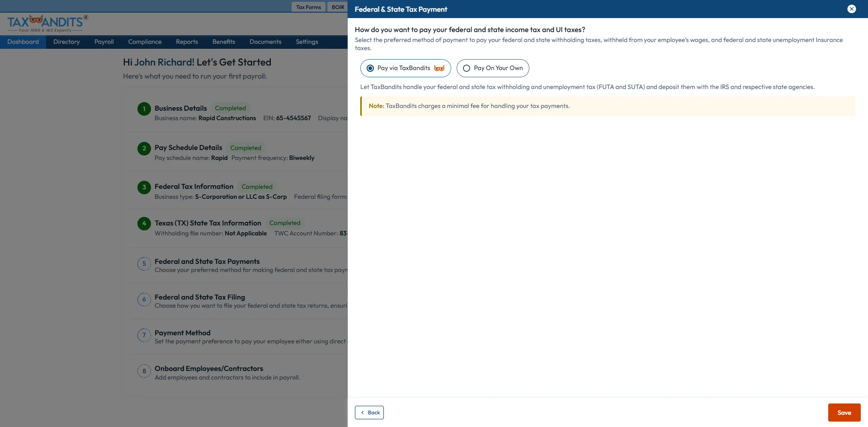Click the TaxBandits logo

click(x=47, y=23)
